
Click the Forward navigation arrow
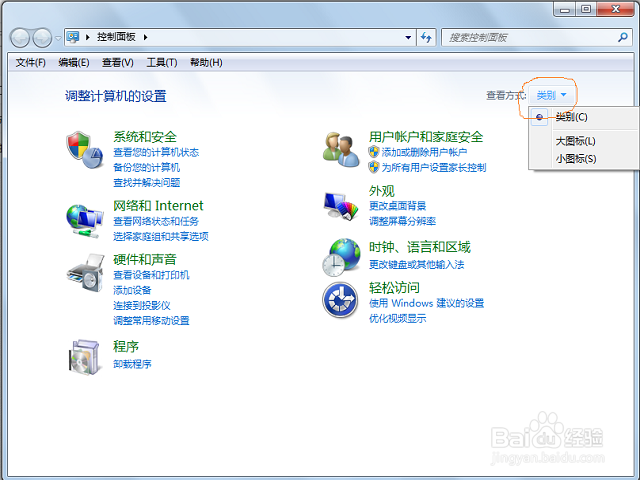point(42,38)
